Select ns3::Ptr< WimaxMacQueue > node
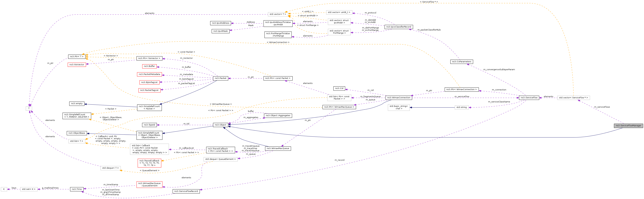The image size is (644, 199). (339, 107)
